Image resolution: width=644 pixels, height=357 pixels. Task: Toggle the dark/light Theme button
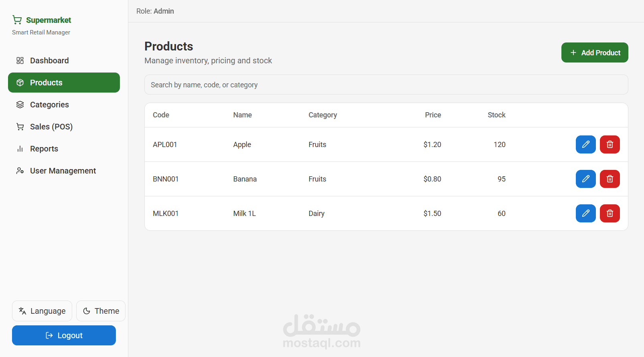(101, 311)
